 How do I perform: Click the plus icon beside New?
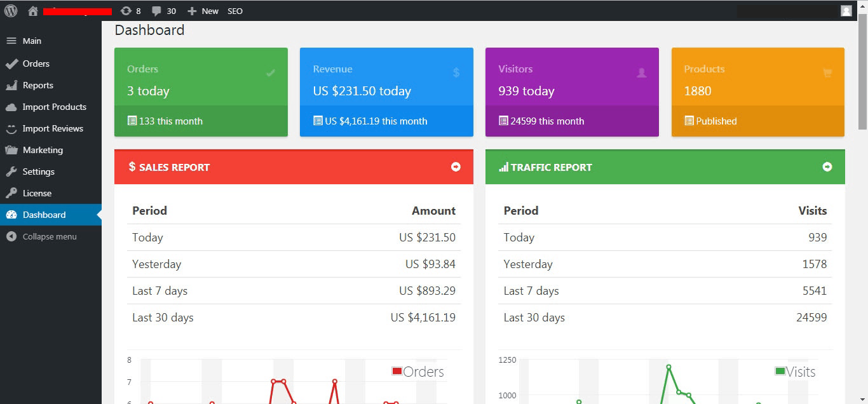point(192,11)
